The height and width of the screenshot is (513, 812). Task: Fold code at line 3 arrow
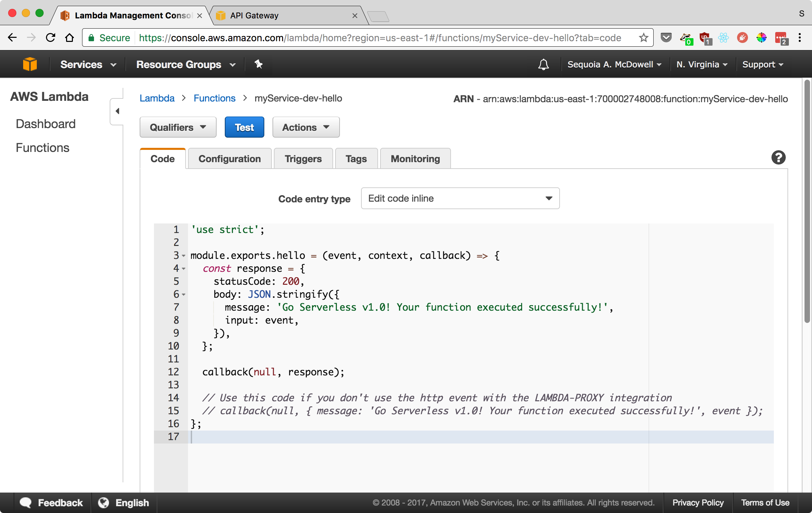point(184,255)
